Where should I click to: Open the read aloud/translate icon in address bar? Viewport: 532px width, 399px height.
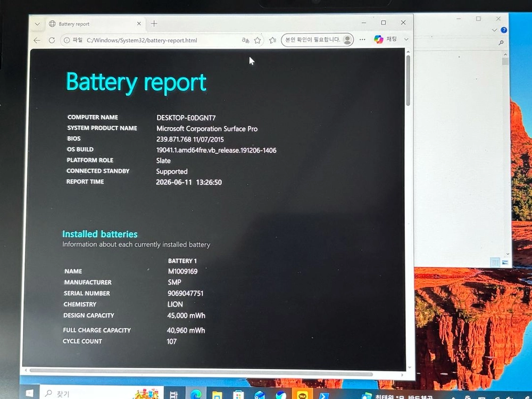[245, 40]
